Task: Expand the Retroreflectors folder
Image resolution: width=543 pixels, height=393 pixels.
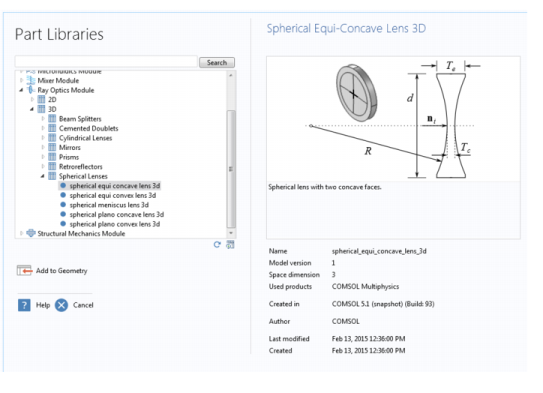Action: 43,167
